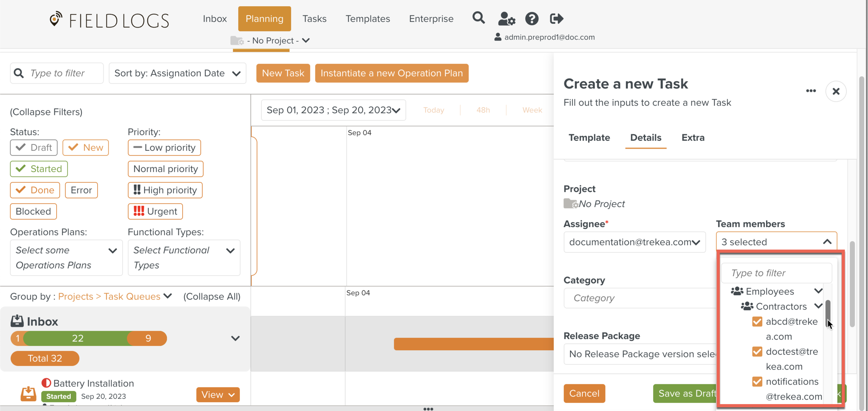
Task: Enable the Low priority filter
Action: pyautogui.click(x=164, y=148)
